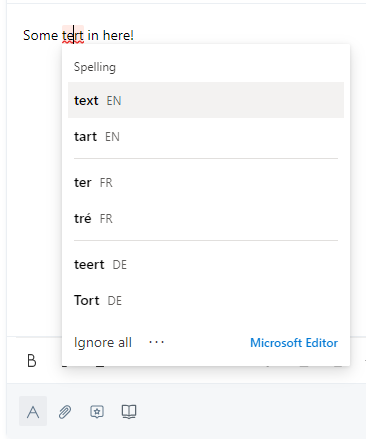The image size is (366, 439).
Task: Select French suggestion 'tré'
Action: point(206,218)
